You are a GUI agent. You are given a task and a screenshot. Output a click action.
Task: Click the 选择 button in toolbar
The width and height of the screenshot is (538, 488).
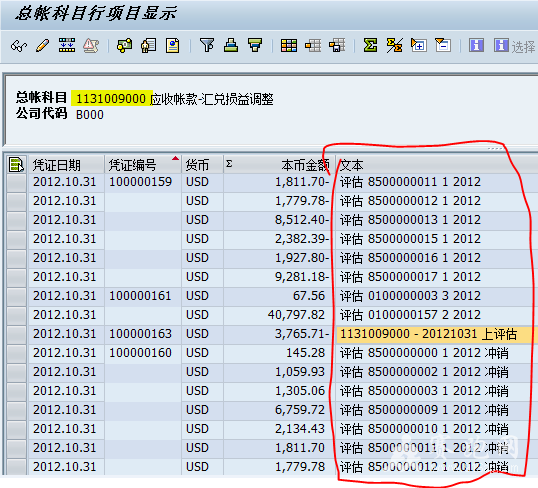point(515,46)
